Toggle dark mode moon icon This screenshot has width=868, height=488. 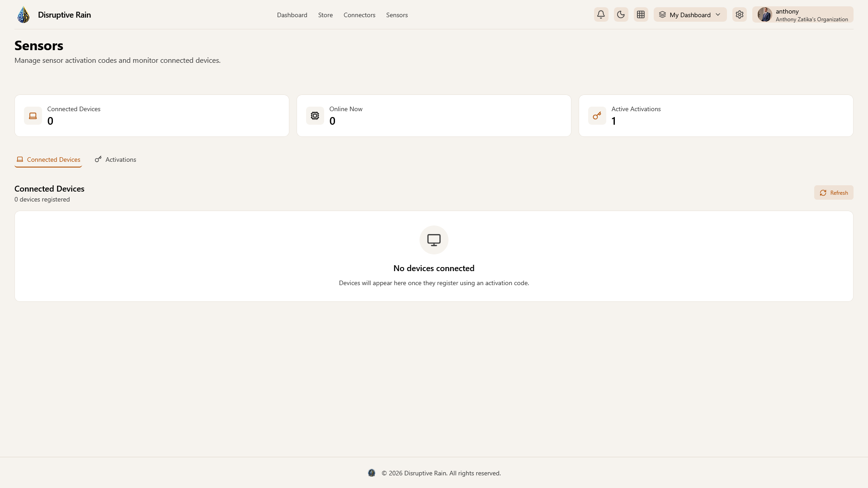coord(621,15)
